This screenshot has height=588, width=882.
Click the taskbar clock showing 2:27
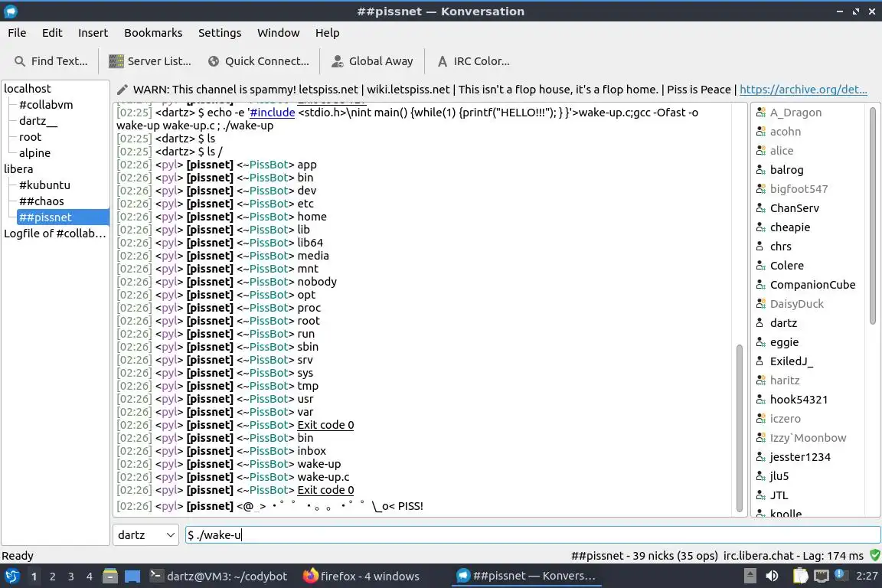pos(866,577)
